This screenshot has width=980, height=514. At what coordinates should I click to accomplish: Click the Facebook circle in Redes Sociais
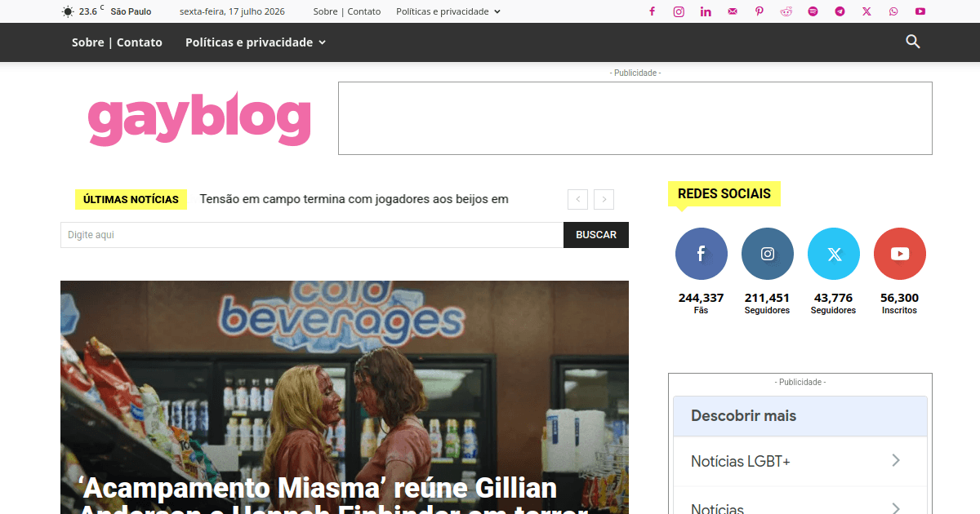click(702, 254)
